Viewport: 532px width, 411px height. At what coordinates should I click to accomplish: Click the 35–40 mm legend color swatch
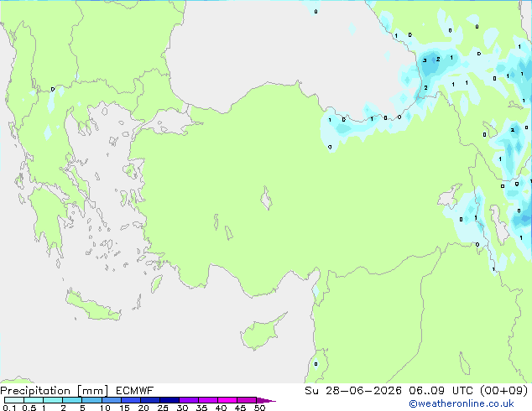tap(207, 400)
